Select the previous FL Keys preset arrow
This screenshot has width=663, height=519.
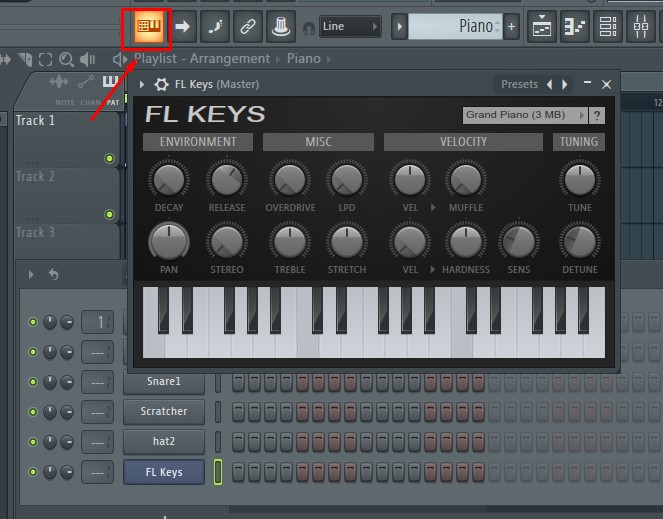[x=549, y=85]
